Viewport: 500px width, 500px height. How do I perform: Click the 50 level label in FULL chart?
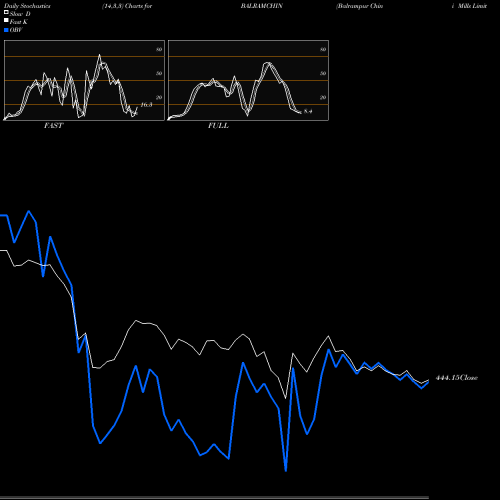(323, 73)
